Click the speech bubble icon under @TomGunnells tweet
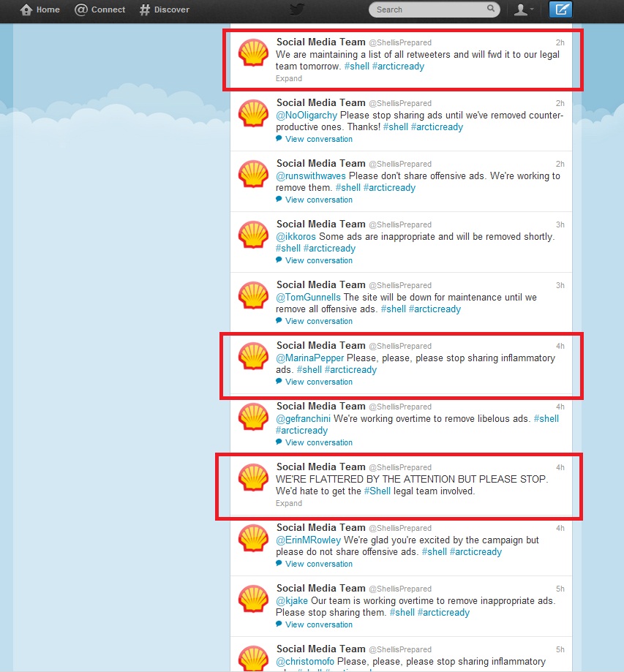The height and width of the screenshot is (672, 624). point(279,320)
